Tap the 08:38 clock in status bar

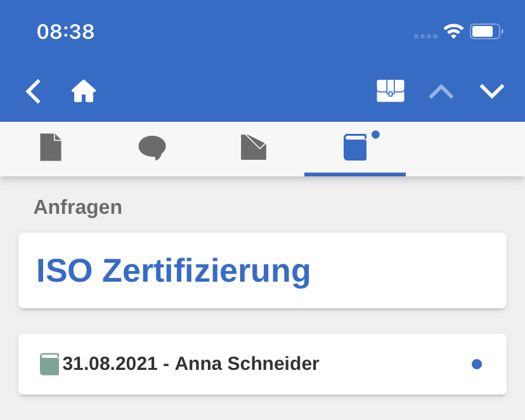click(x=65, y=32)
